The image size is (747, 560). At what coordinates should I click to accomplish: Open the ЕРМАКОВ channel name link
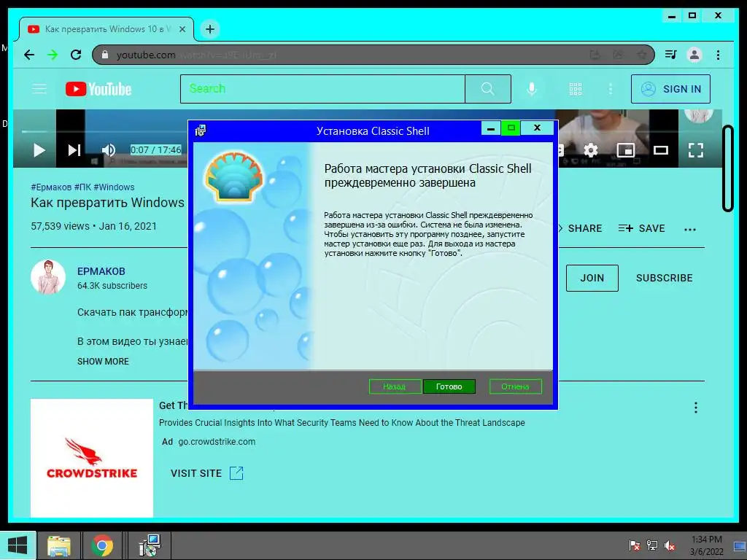tap(101, 271)
